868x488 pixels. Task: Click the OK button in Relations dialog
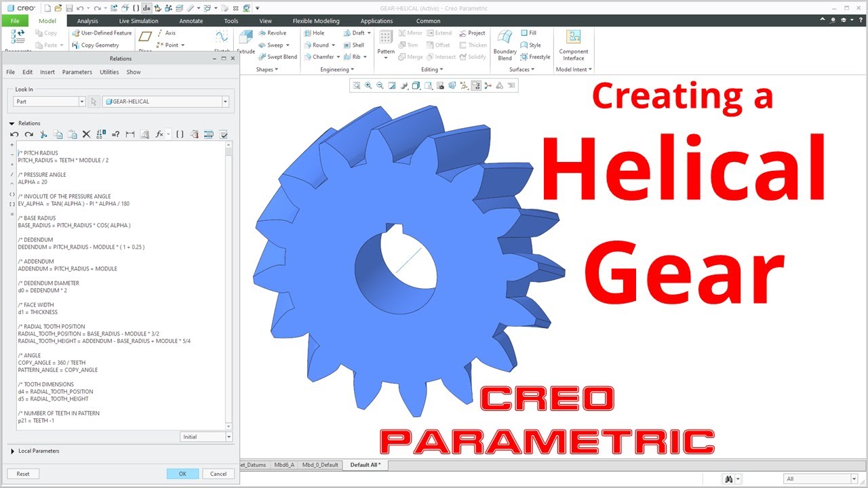coord(182,474)
